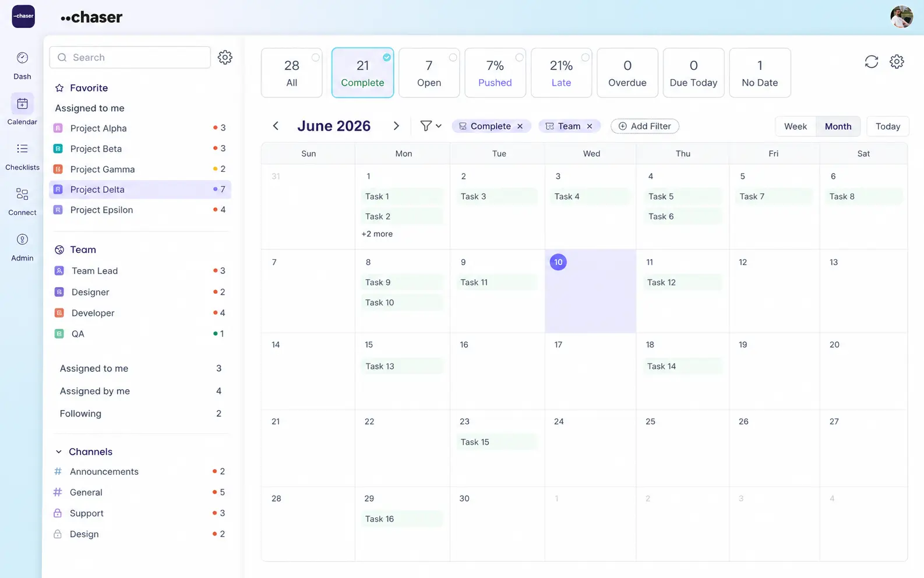924x578 pixels.
Task: Open the Dash section icon
Action: point(22,58)
